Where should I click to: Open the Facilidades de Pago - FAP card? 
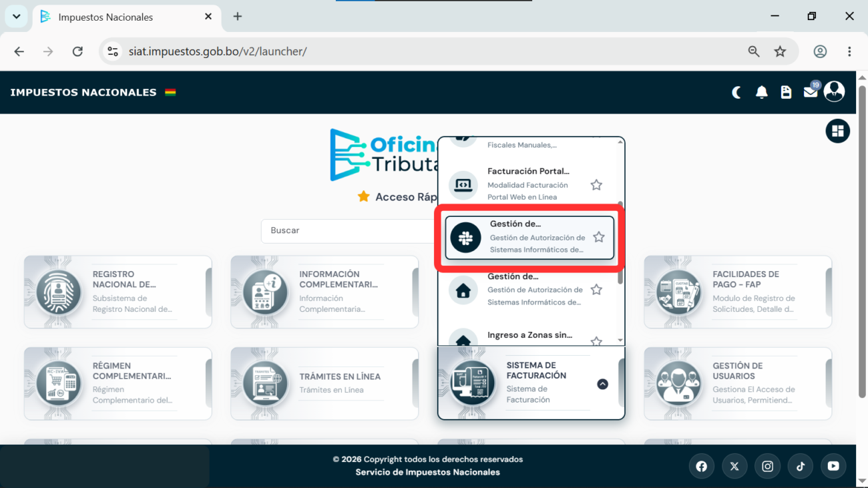738,292
